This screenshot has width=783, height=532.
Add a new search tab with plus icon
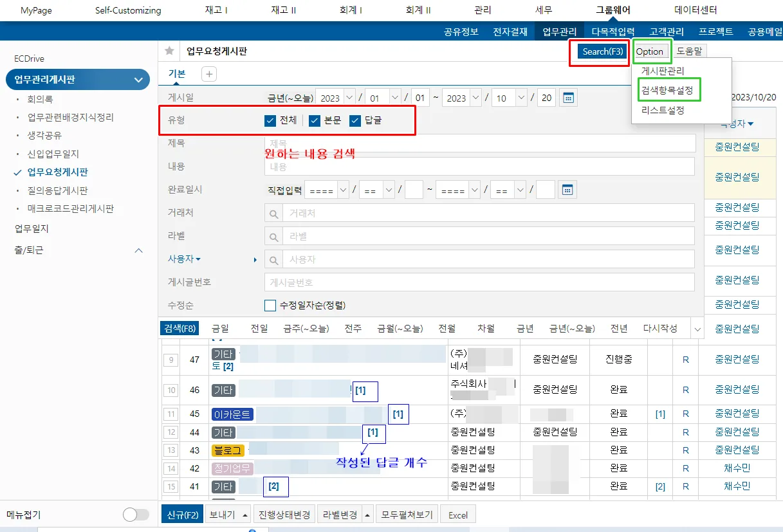pos(209,74)
